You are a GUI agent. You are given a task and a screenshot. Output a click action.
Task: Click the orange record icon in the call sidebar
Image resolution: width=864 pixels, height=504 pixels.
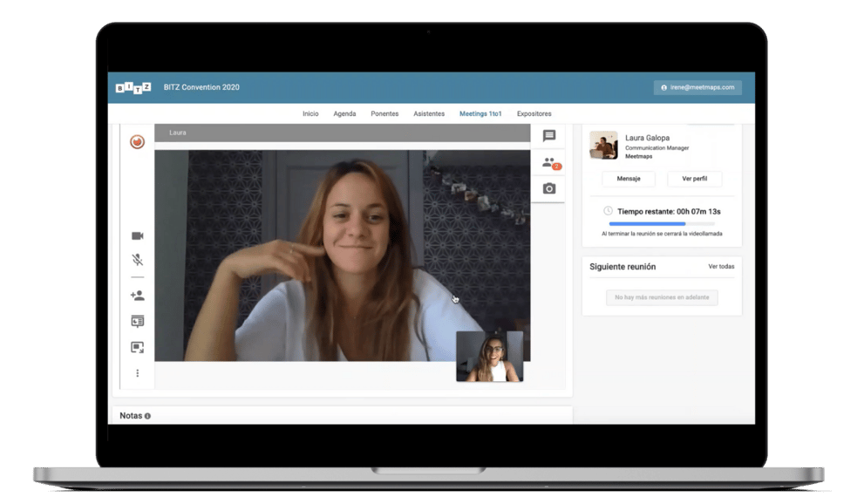(137, 141)
